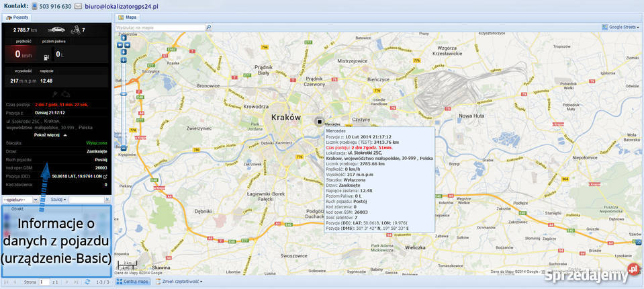Click the Kraków city label on the map
The image size is (644, 289).
(x=286, y=117)
